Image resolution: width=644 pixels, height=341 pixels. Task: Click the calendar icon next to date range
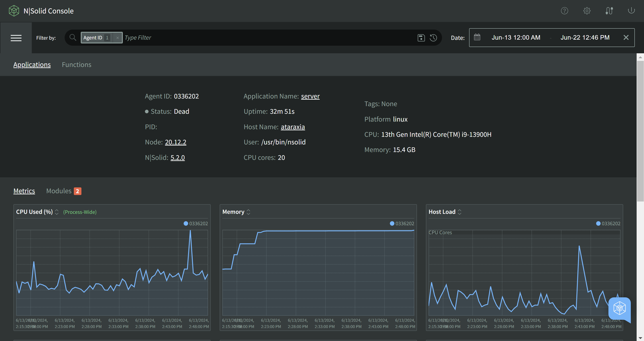[x=477, y=37]
